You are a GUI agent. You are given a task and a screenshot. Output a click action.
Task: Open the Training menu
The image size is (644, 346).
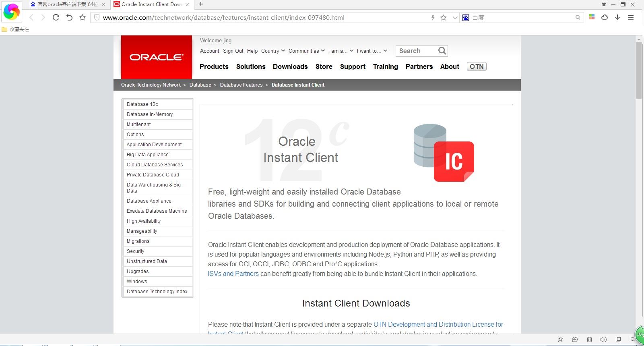point(385,66)
